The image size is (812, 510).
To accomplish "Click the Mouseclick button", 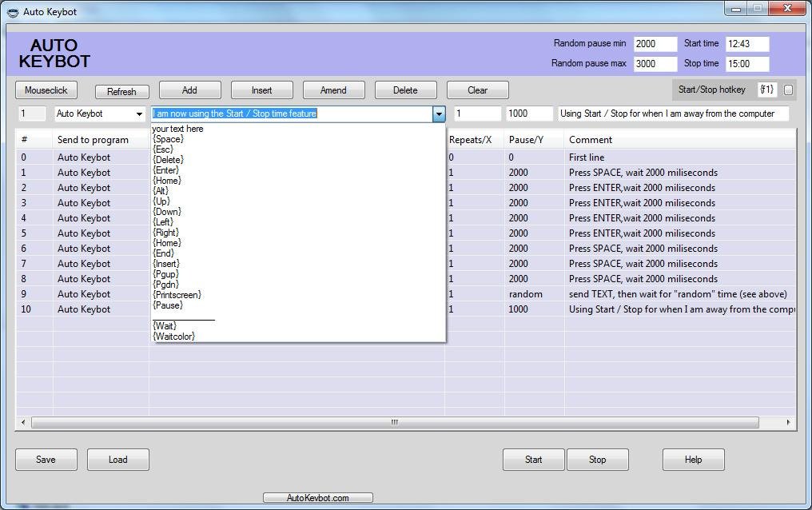I will 46,90.
